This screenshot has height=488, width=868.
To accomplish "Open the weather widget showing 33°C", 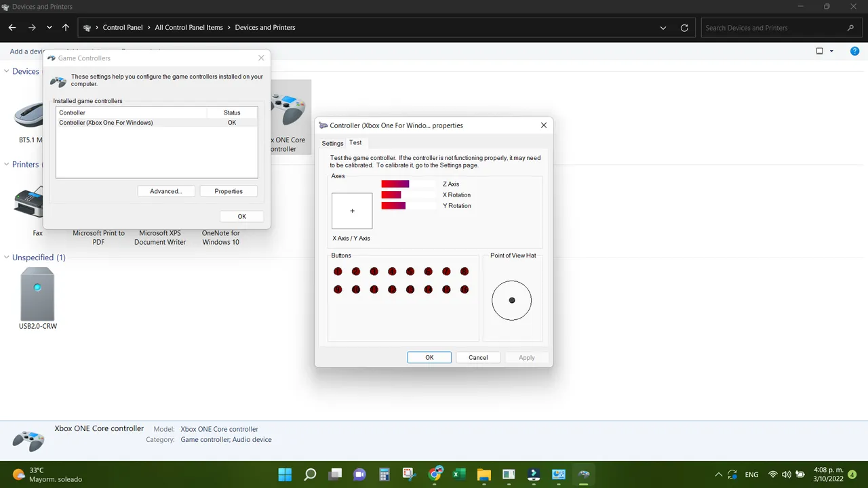I will pyautogui.click(x=47, y=474).
